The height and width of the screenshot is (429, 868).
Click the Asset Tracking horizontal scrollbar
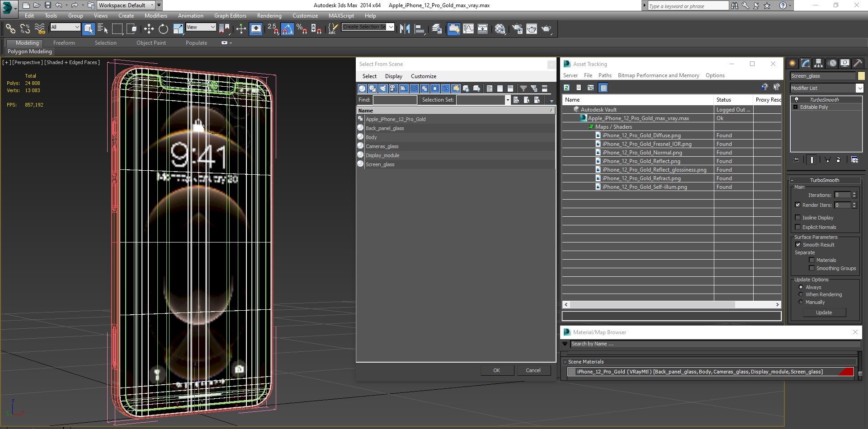[671, 304]
